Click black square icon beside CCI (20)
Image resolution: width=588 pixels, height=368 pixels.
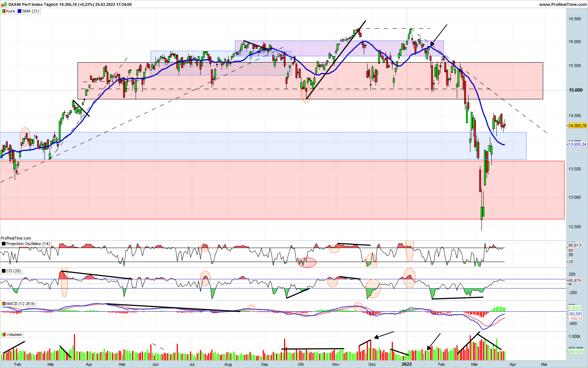click(4, 271)
